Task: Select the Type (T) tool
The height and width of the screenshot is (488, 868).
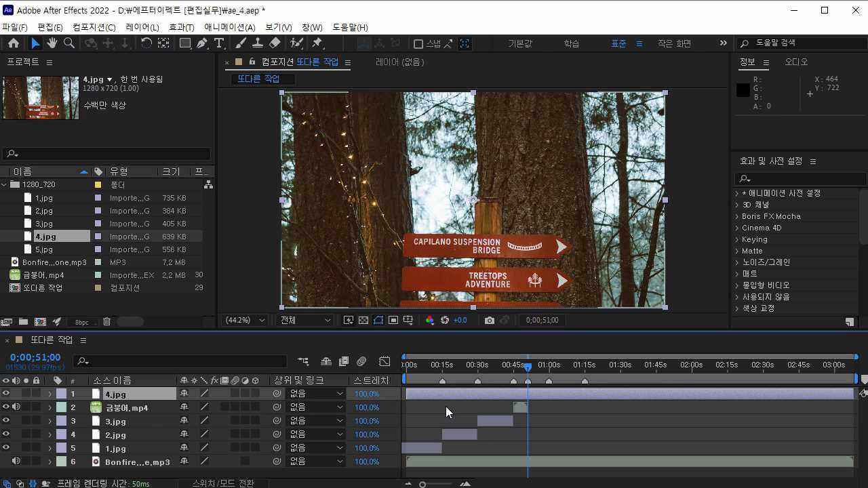Action: click(x=218, y=43)
